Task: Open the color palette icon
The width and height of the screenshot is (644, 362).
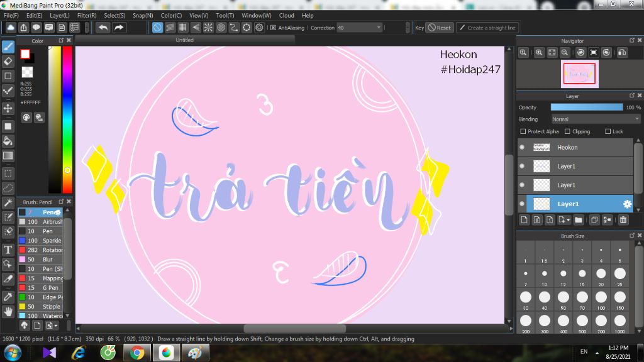Action: 26,118
